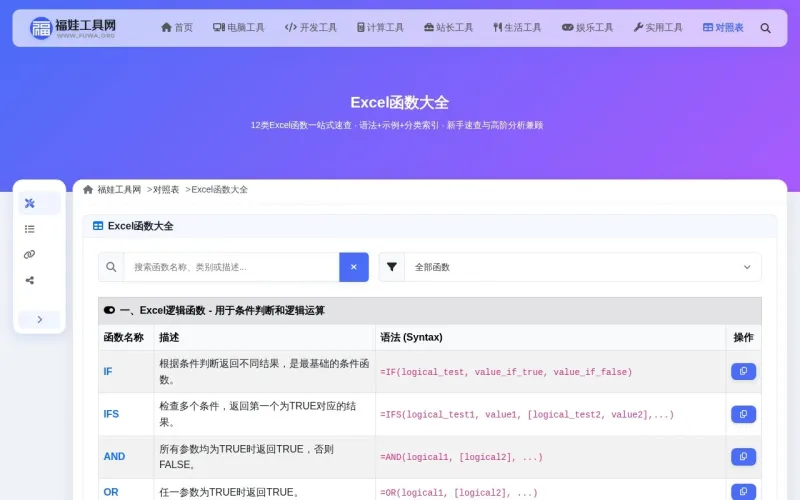
Task: Open the 电脑工具 menu
Action: click(239, 28)
